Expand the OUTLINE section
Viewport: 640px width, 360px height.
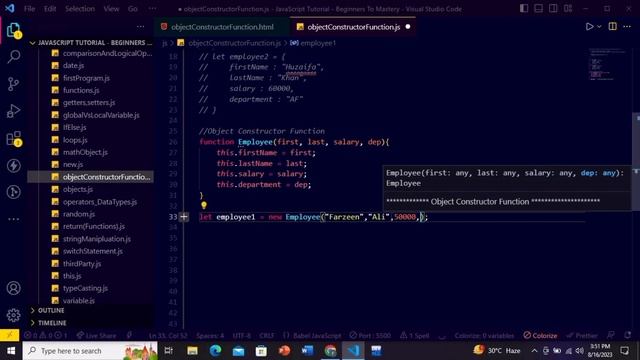92,311
